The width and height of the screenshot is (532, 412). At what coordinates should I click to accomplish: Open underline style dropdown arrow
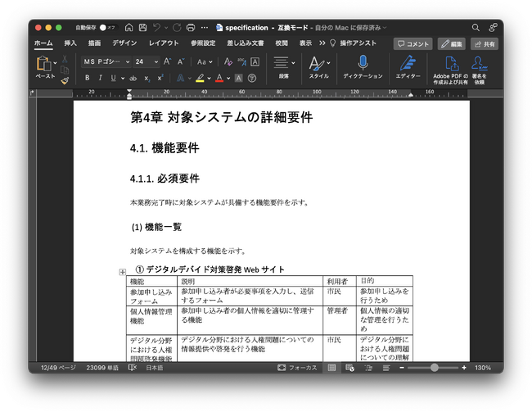click(123, 79)
